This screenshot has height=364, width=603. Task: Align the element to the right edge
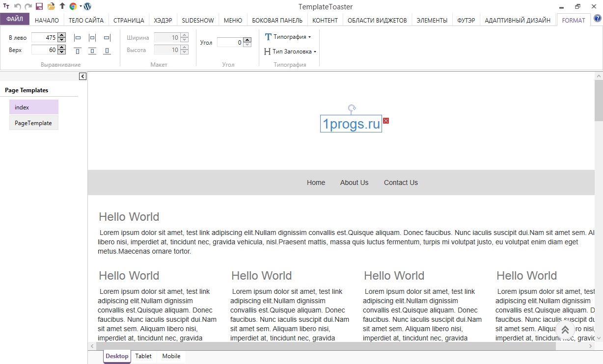107,37
